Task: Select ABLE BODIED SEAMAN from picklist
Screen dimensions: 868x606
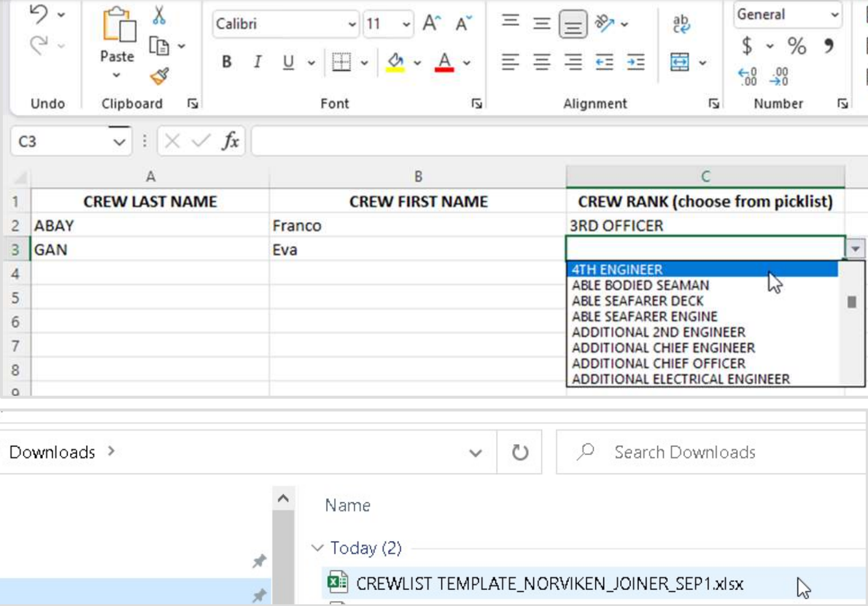Action: [640, 285]
